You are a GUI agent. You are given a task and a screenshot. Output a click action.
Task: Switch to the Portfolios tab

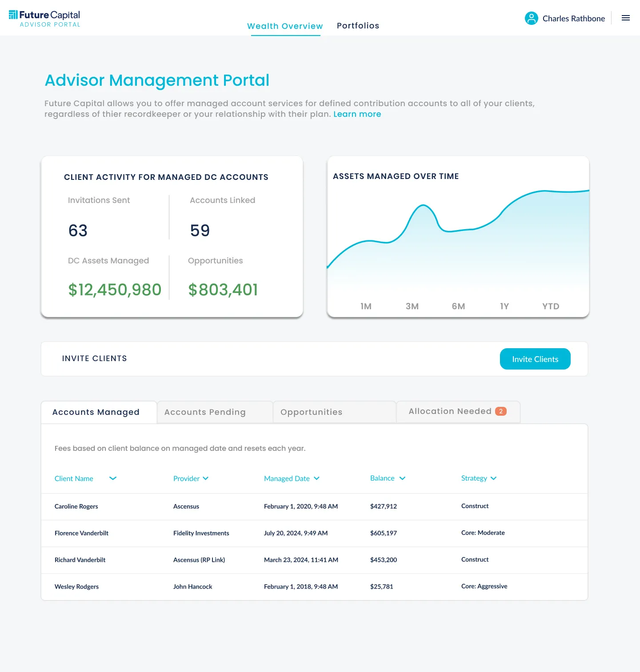pos(358,26)
